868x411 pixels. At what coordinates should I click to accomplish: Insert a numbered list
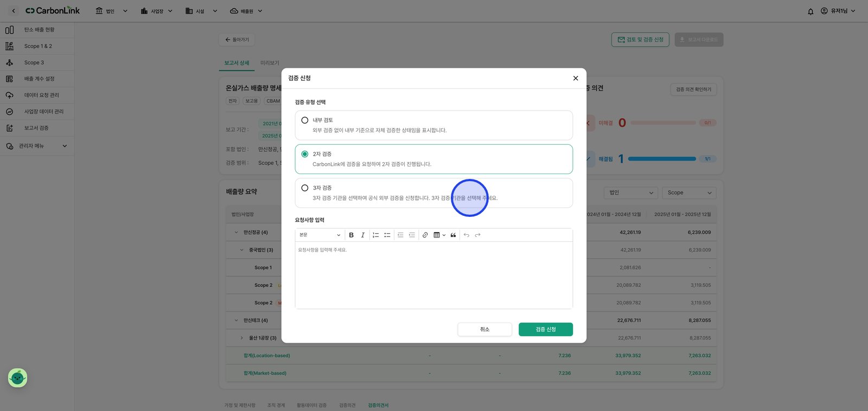[375, 235]
